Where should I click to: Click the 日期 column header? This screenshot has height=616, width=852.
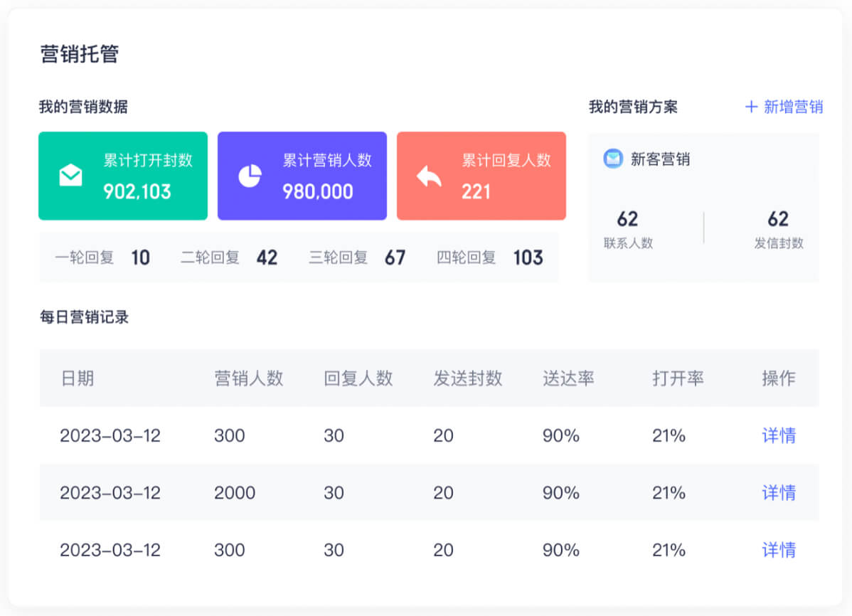pyautogui.click(x=77, y=378)
